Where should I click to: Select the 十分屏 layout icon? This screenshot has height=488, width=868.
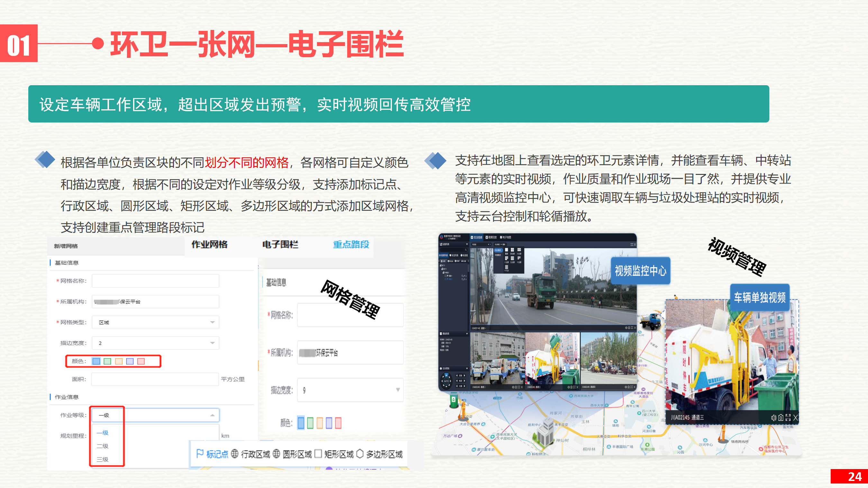click(x=519, y=258)
